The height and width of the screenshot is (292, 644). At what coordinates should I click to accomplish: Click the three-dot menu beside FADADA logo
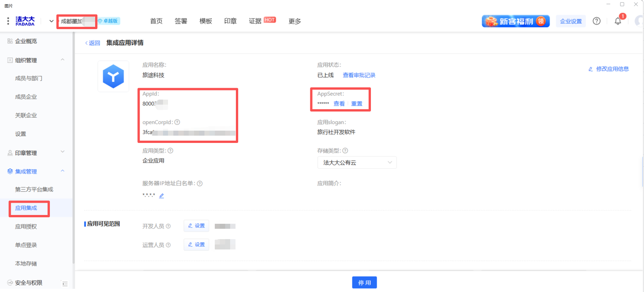pyautogui.click(x=8, y=21)
